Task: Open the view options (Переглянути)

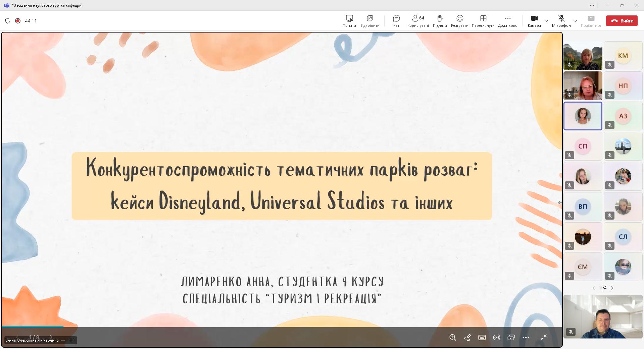Action: [483, 20]
